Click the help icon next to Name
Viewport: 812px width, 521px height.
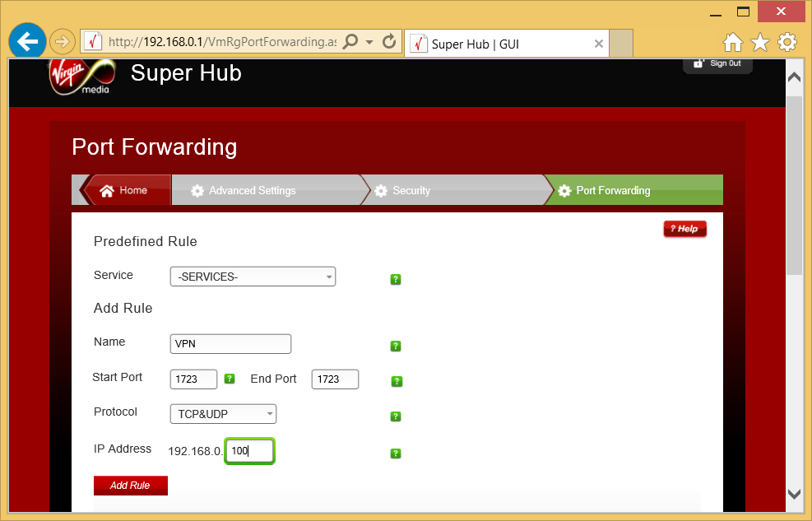coord(396,346)
